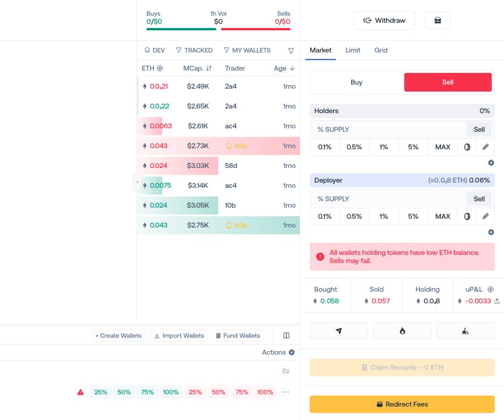Click the split panel layout icon
Screen dimensions: 504x420
(x=286, y=335)
